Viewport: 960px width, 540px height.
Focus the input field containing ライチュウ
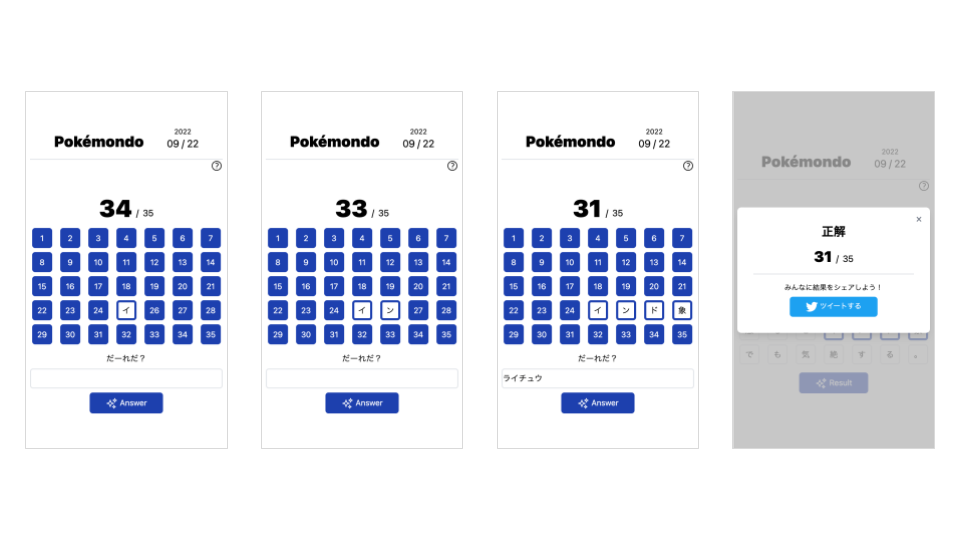(x=598, y=378)
